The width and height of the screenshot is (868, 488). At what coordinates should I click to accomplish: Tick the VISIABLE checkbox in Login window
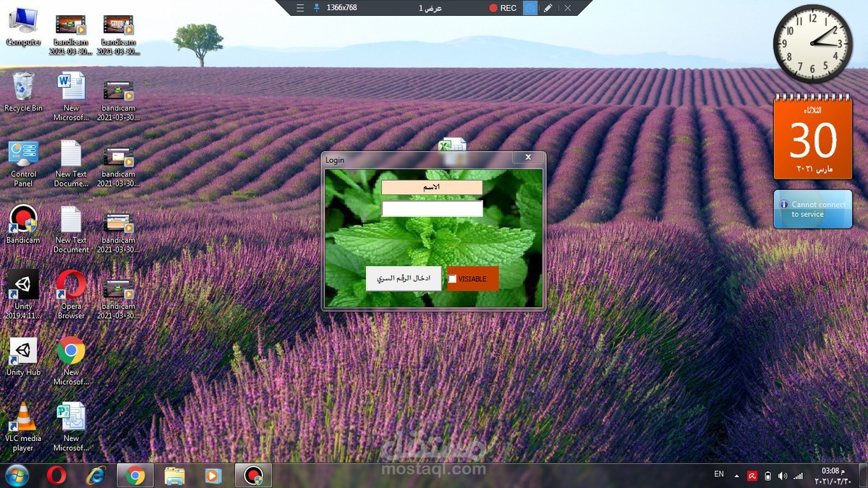[453, 279]
